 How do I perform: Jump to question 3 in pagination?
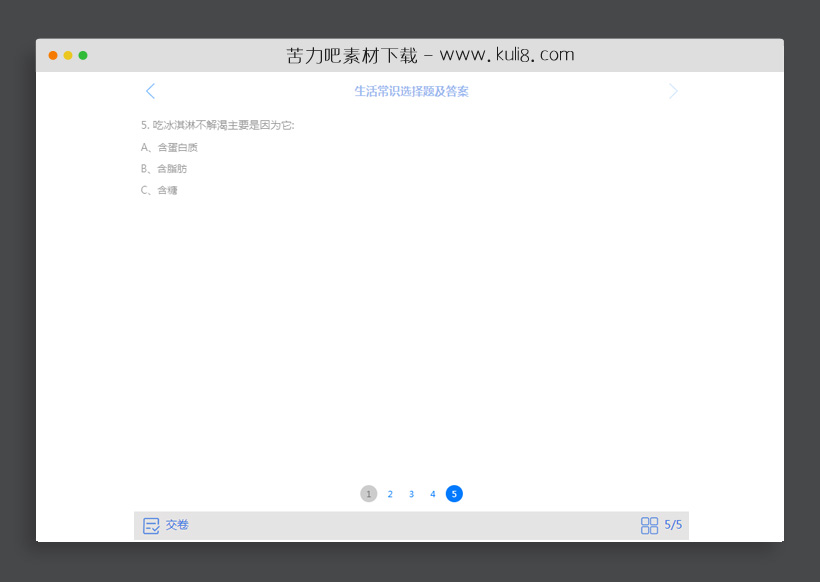(411, 493)
